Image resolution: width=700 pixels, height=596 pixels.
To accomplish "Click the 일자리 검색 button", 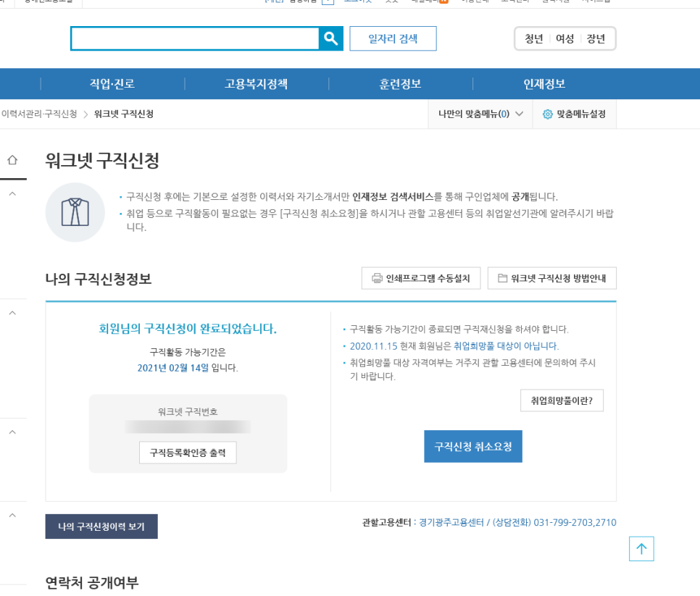I will [393, 38].
